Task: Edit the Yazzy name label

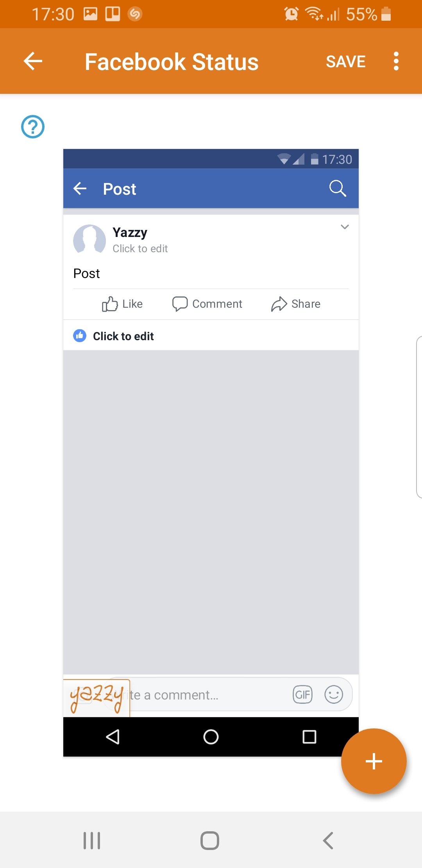Action: pyautogui.click(x=130, y=232)
